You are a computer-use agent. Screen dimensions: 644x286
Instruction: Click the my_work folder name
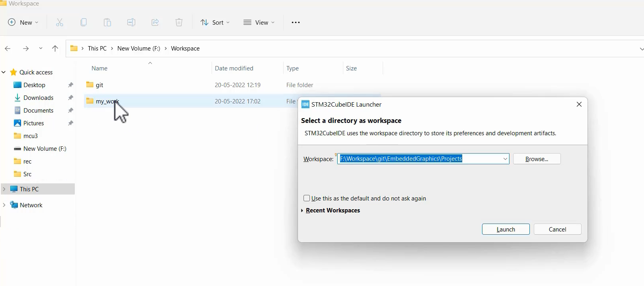[107, 101]
